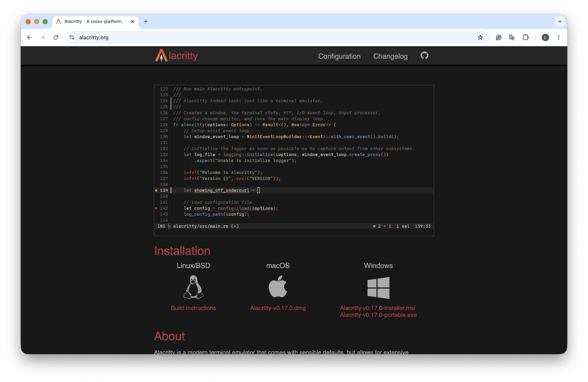588x382 pixels.
Task: Select the Alacritty browser tab
Action: pyautogui.click(x=95, y=21)
